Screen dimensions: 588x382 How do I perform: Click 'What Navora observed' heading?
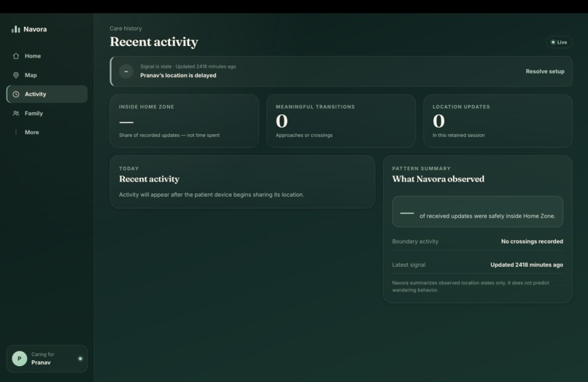click(x=438, y=179)
